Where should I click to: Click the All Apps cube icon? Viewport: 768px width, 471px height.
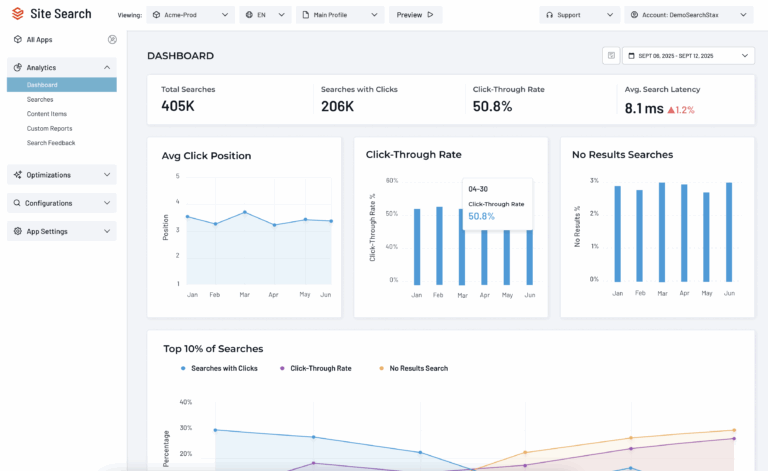point(17,39)
